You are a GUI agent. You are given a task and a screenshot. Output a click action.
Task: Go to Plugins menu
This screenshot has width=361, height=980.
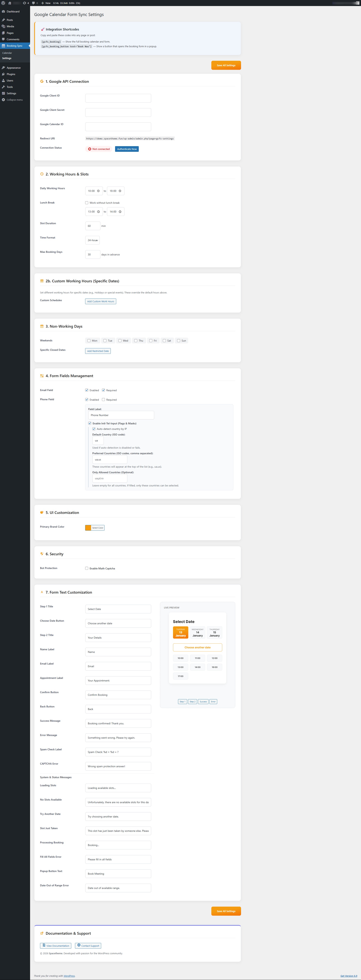pyautogui.click(x=11, y=74)
